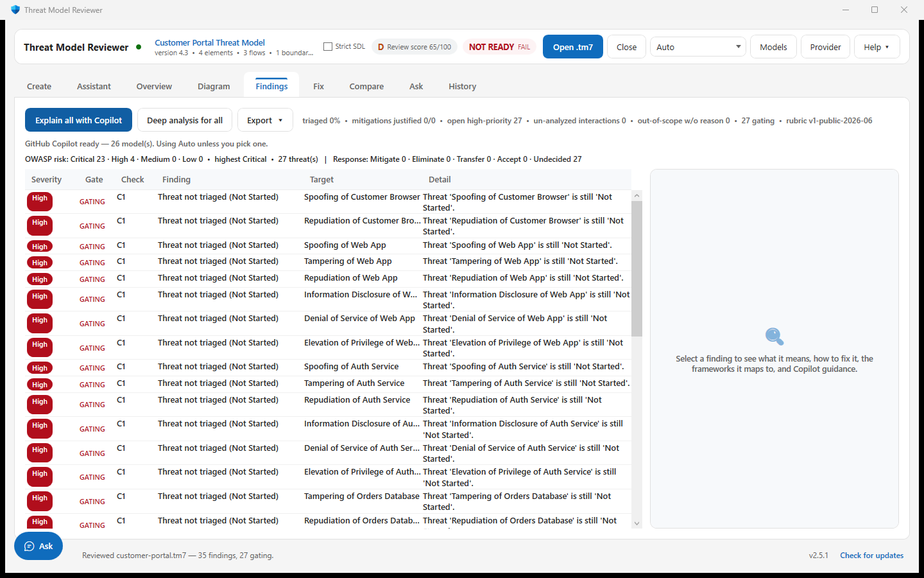This screenshot has width=924, height=578.
Task: Click the magnifier icon in details pane
Action: coord(774,337)
